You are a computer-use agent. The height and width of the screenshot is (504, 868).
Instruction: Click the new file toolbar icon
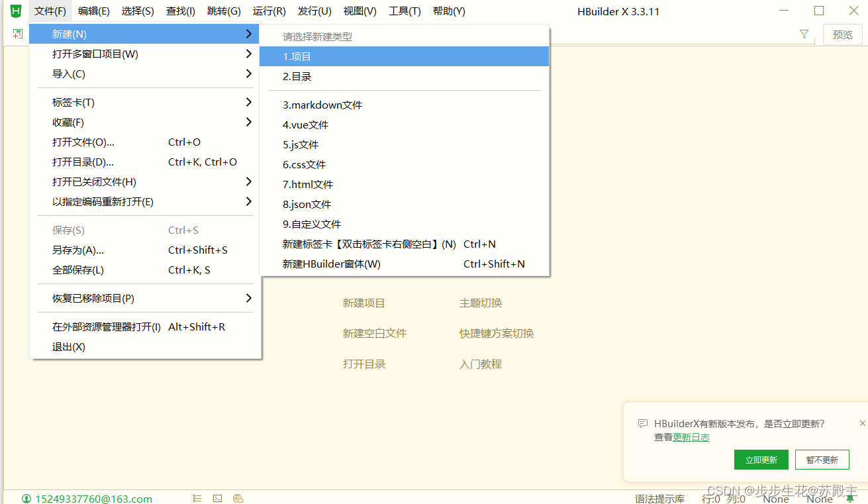click(x=18, y=34)
